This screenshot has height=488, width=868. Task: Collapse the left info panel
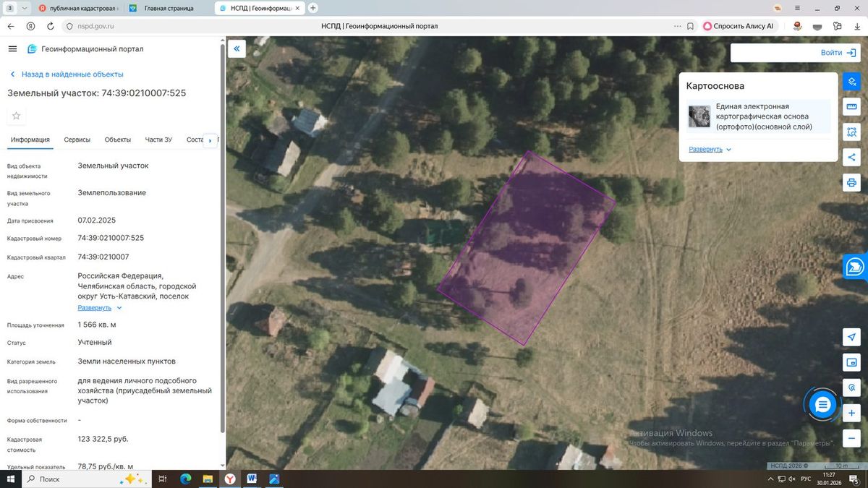(x=237, y=49)
